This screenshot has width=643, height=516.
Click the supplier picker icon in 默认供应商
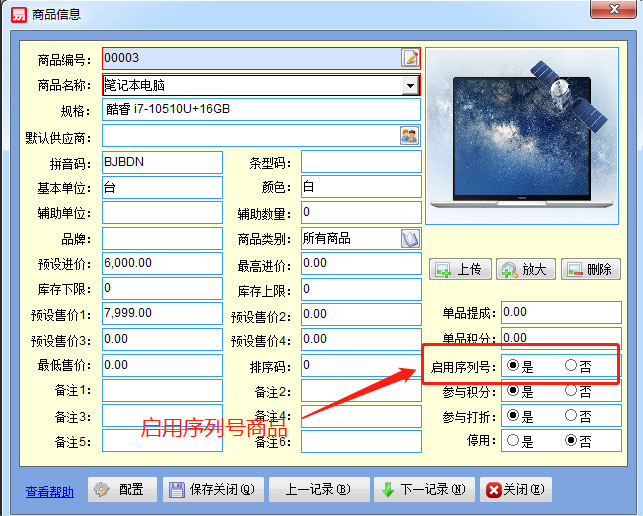click(409, 135)
